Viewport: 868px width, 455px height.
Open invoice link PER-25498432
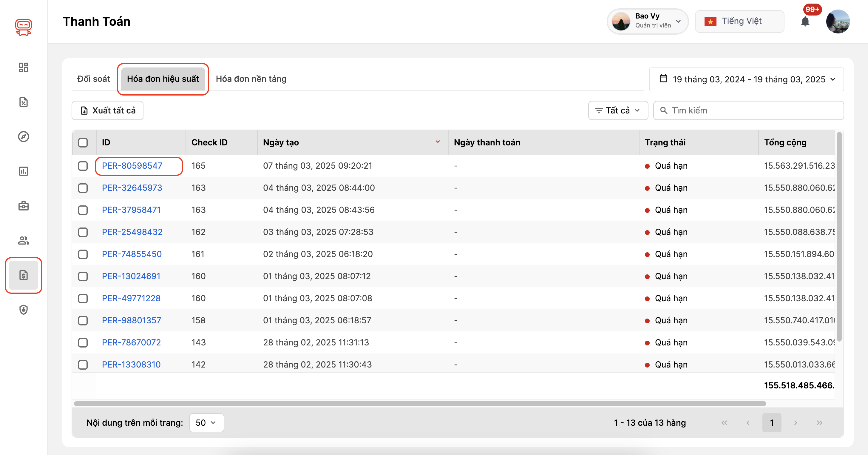tap(132, 232)
